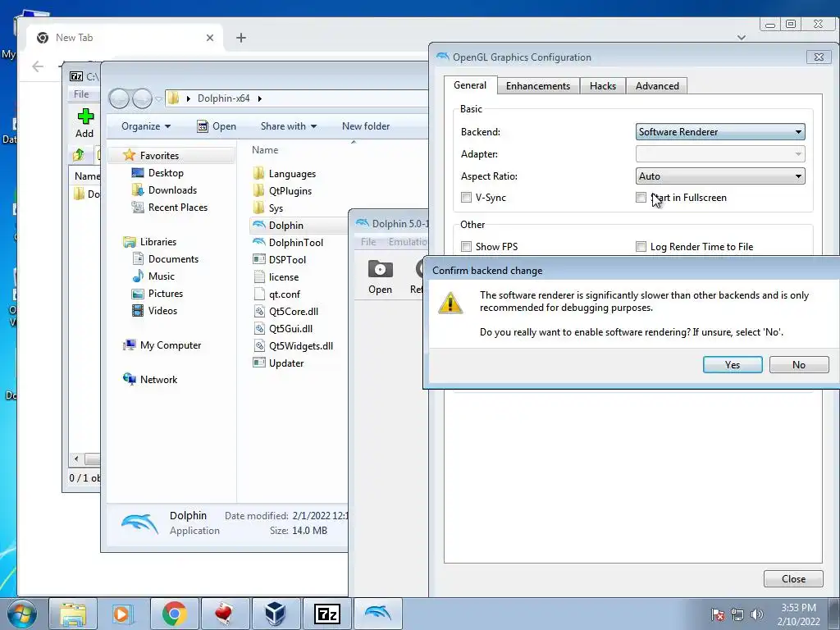Image resolution: width=840 pixels, height=630 pixels.
Task: Click the scroll left arrow in 7-Zip
Action: pyautogui.click(x=76, y=459)
